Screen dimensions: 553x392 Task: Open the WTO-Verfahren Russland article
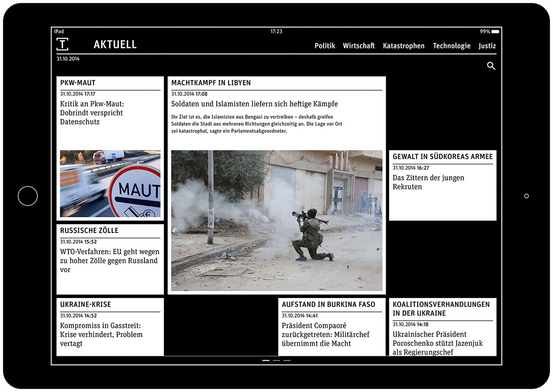click(x=110, y=261)
